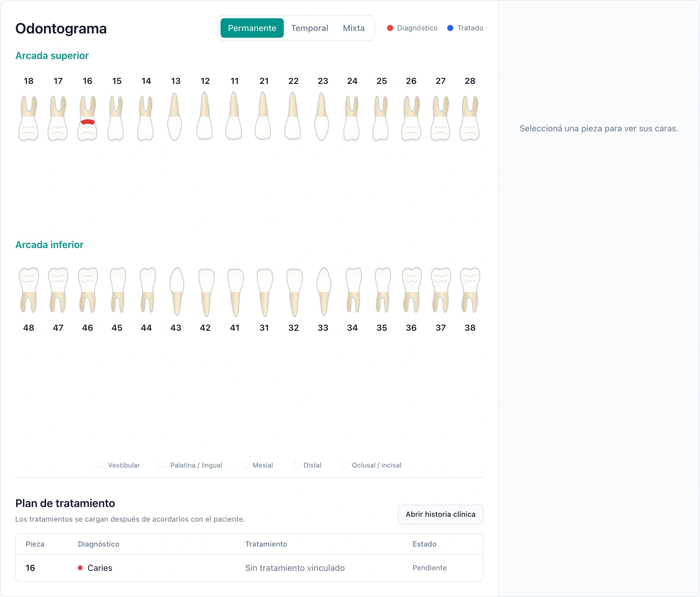Switch to Temporal dentition tab
The image size is (700, 597).
310,28
